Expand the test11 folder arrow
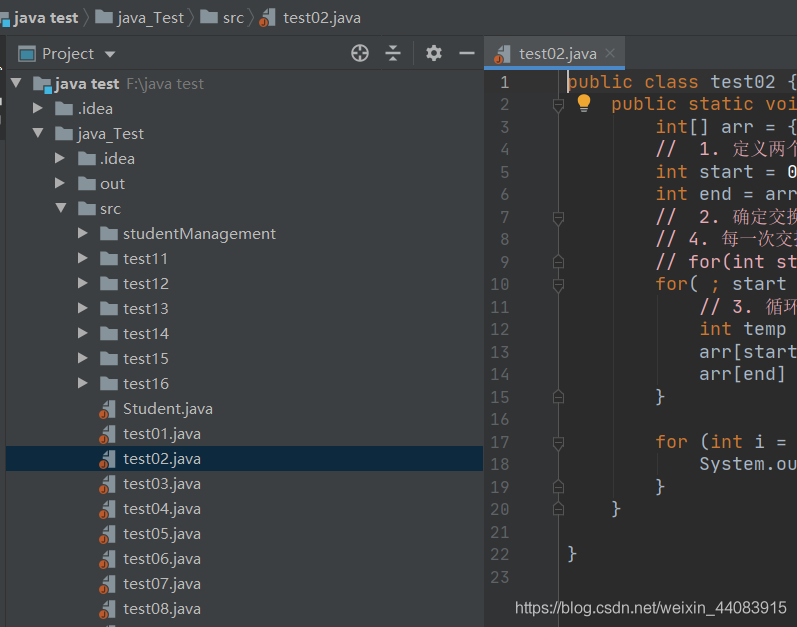The image size is (797, 627). (83, 258)
